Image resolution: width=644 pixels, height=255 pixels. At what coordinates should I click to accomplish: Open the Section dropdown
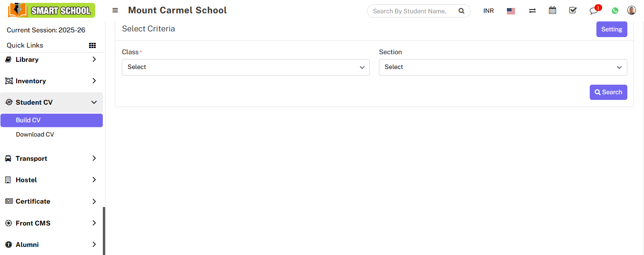pyautogui.click(x=503, y=67)
